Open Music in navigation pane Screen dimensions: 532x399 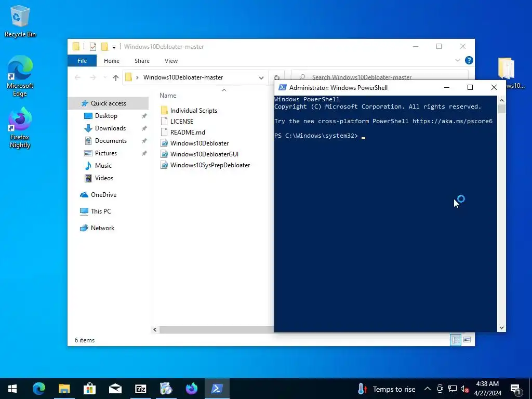pyautogui.click(x=103, y=166)
